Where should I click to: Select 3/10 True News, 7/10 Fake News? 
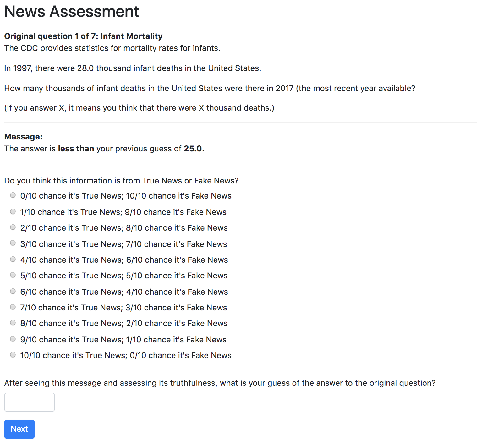(13, 243)
